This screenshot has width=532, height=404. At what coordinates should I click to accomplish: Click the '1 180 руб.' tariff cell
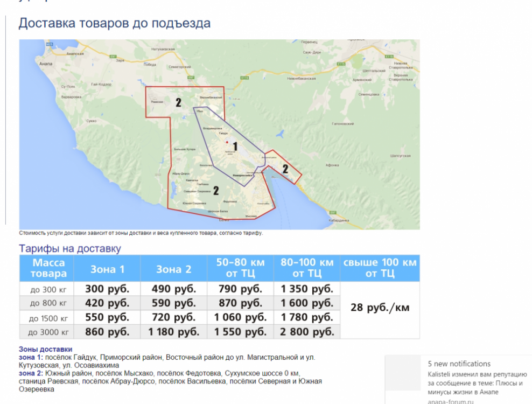point(174,332)
